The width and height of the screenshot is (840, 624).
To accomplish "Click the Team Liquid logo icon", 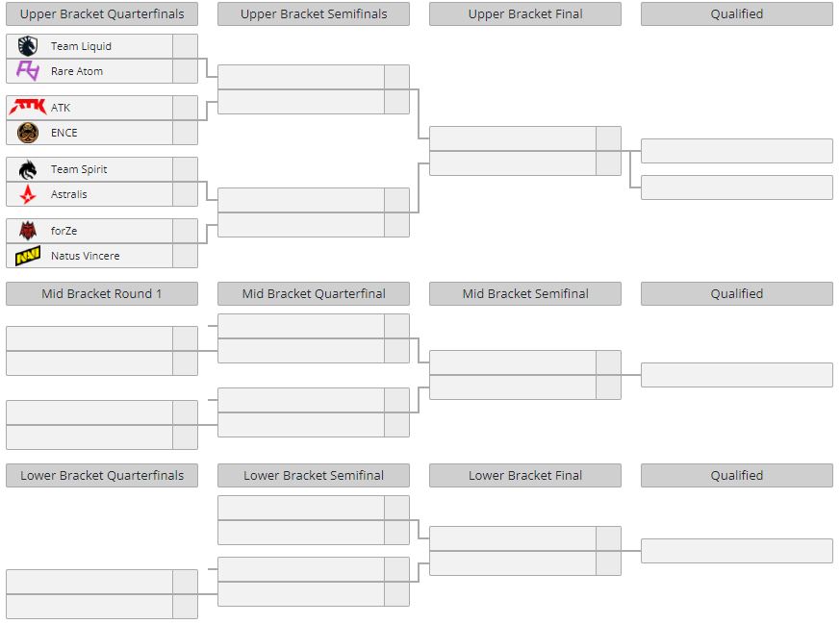I will 27,46.
